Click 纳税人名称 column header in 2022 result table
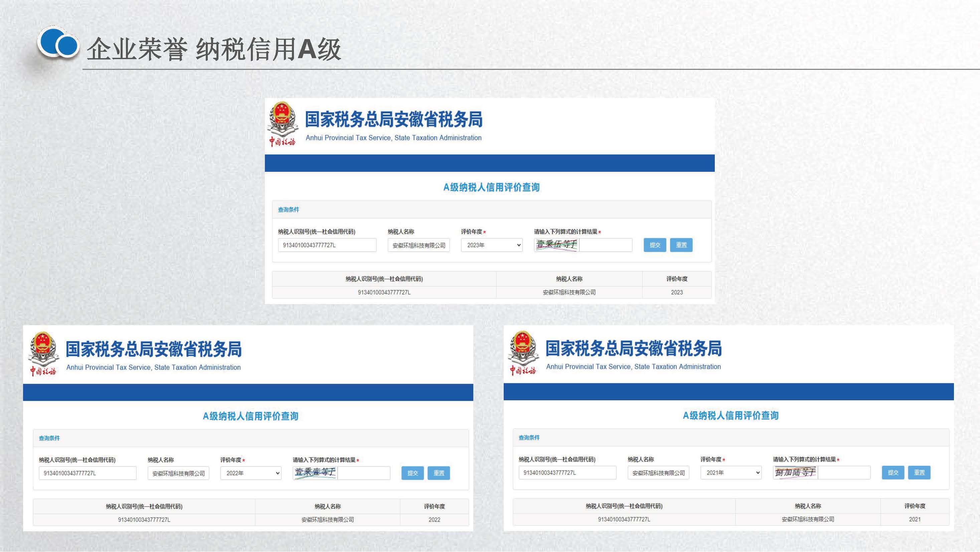The width and height of the screenshot is (980, 552). [328, 506]
